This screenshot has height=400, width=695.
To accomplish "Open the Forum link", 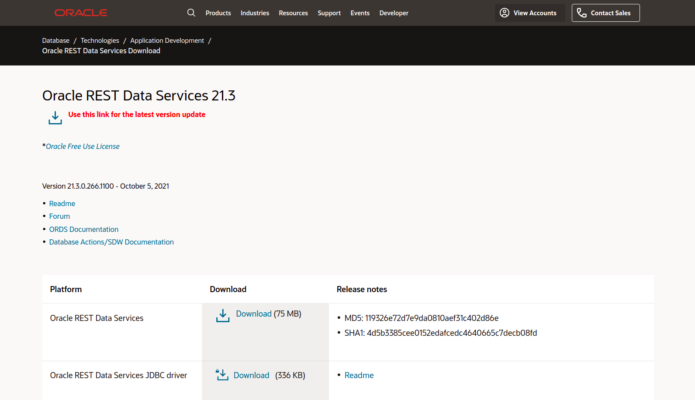I will [x=59, y=216].
